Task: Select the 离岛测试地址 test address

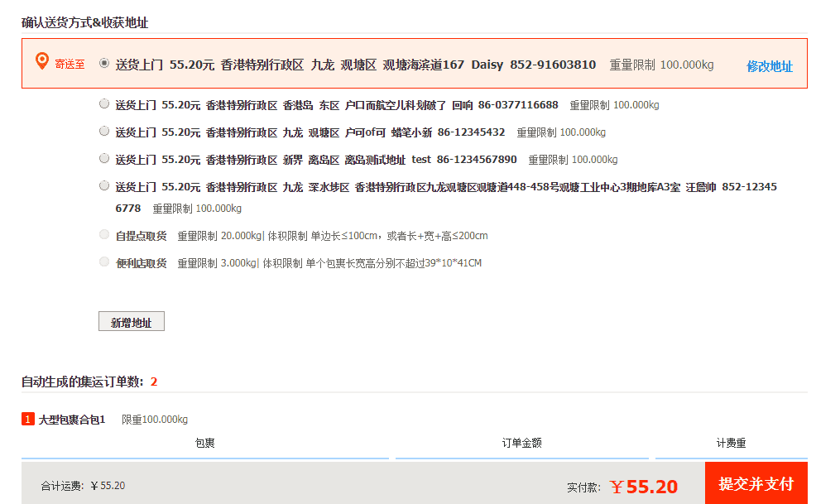Action: (x=104, y=158)
